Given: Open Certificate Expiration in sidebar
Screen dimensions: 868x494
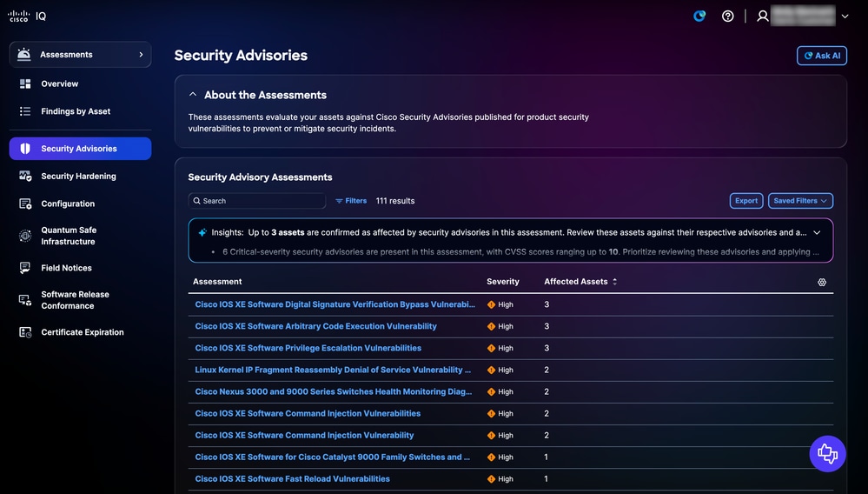Looking at the screenshot, I should tap(82, 332).
